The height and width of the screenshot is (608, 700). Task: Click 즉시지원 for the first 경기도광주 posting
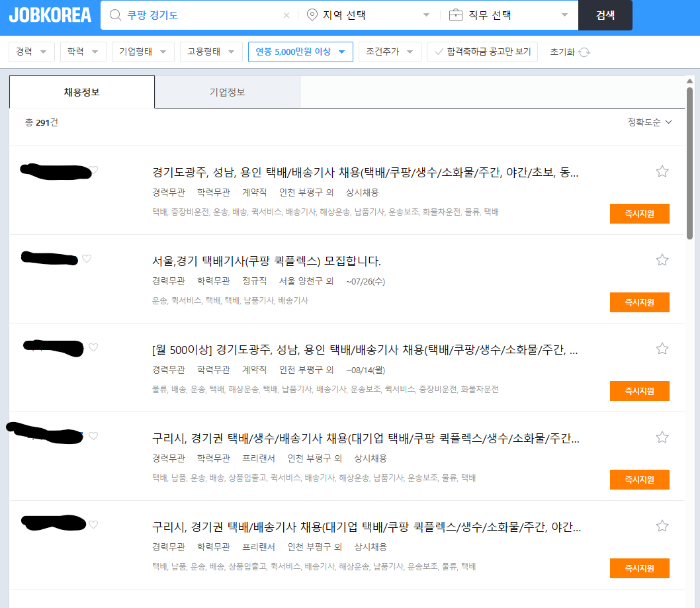point(639,214)
